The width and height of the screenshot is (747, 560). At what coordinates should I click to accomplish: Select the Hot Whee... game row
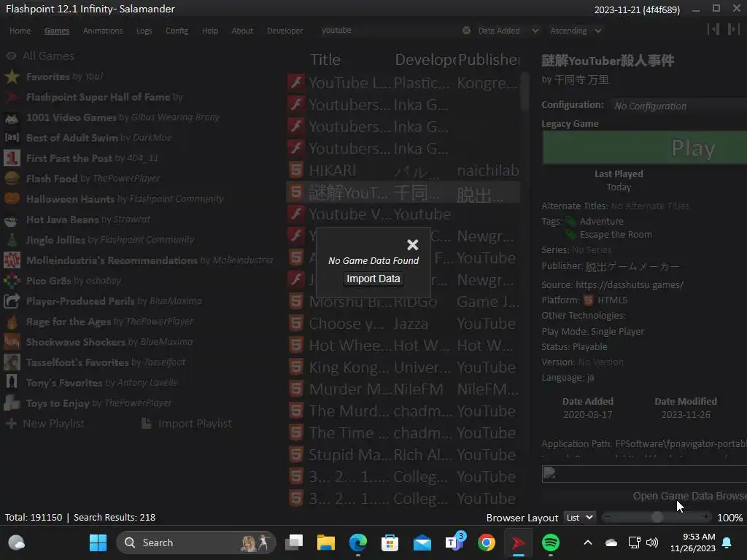(x=403, y=346)
